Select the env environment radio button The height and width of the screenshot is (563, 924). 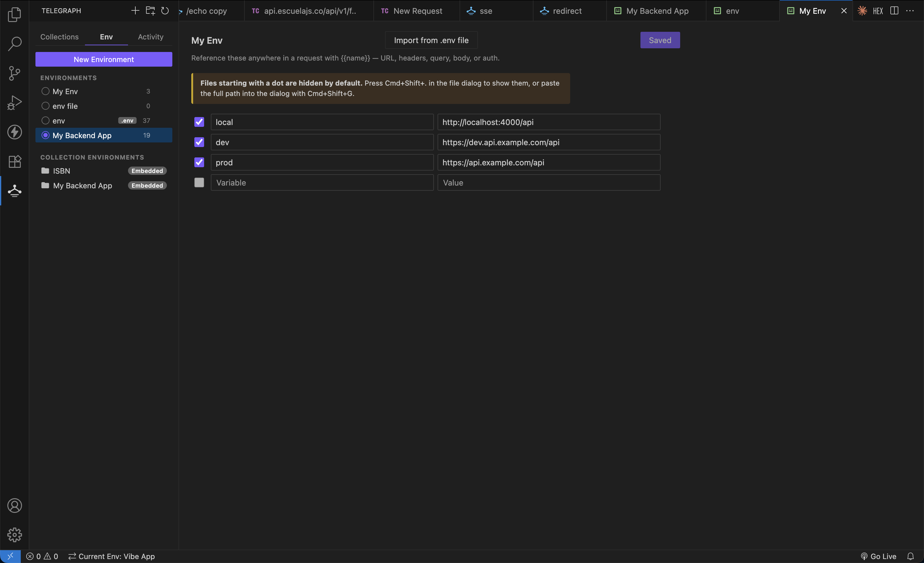pyautogui.click(x=45, y=120)
